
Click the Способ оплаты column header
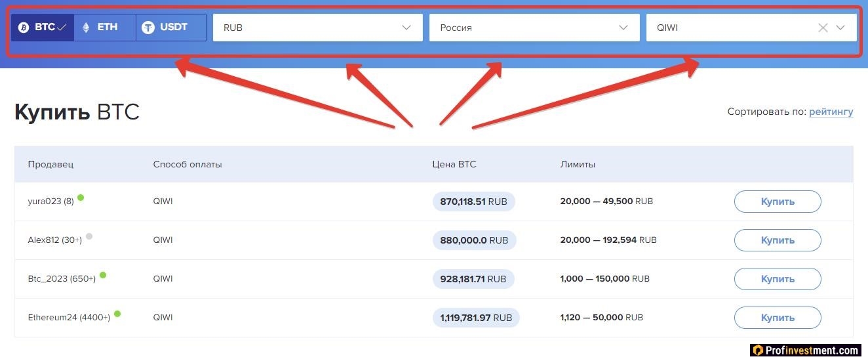click(187, 164)
